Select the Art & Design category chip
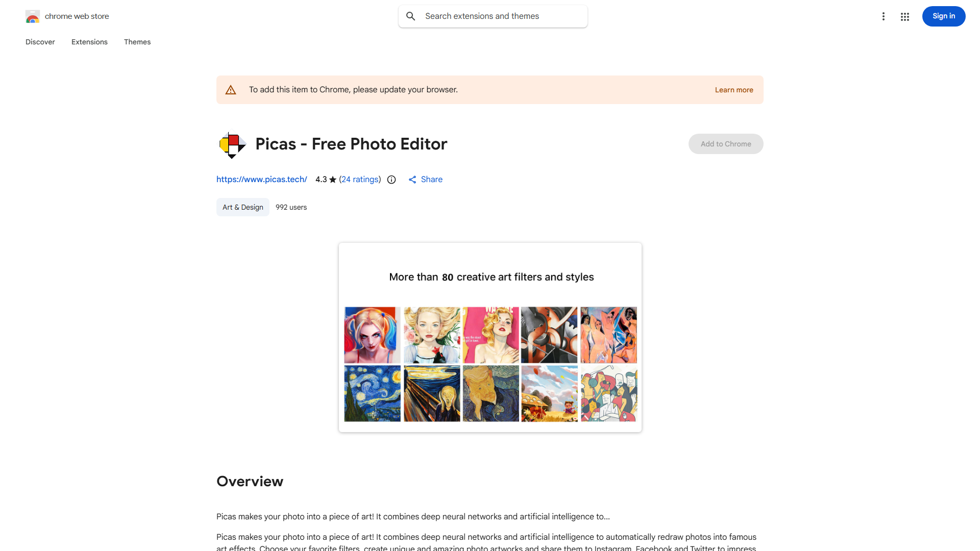Image resolution: width=980 pixels, height=551 pixels. [243, 207]
